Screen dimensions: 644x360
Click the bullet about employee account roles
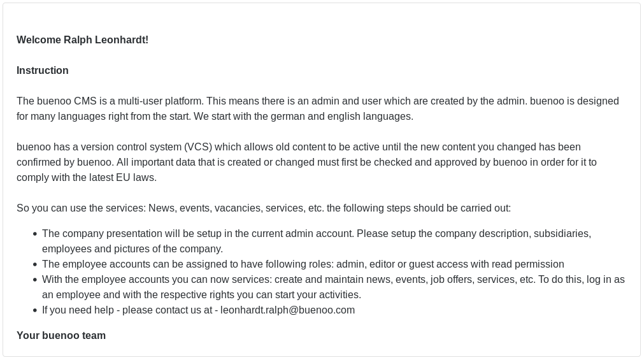pyautogui.click(x=303, y=264)
